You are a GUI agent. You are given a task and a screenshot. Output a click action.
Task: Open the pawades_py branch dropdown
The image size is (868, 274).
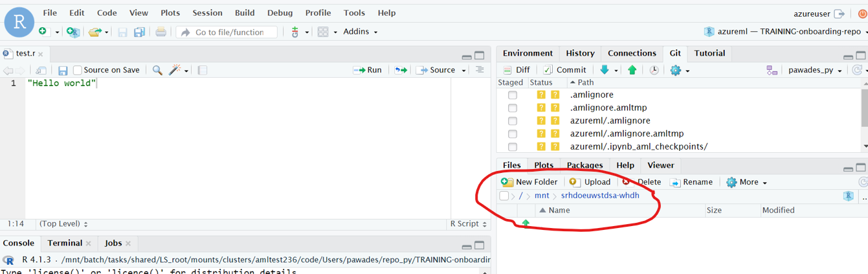tap(814, 70)
